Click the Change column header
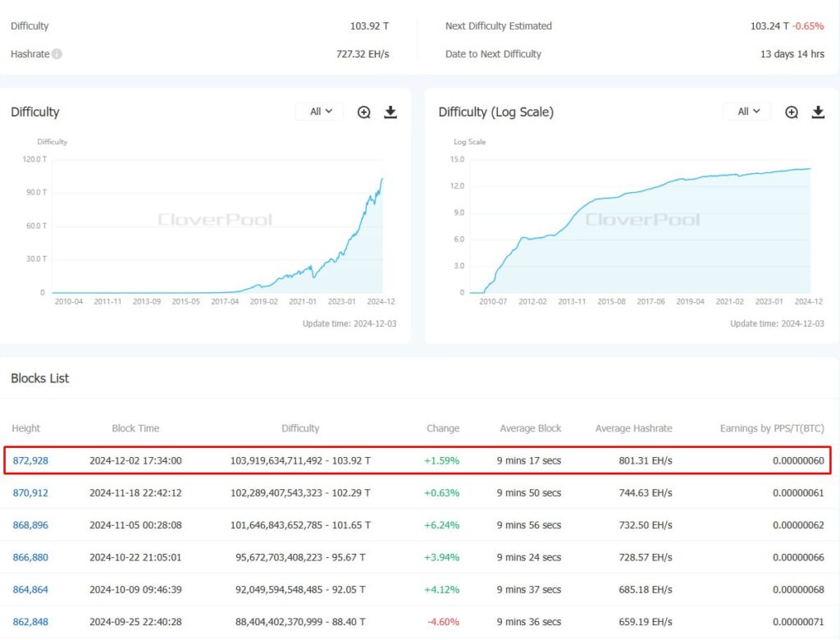Image resolution: width=840 pixels, height=640 pixels. (x=443, y=428)
